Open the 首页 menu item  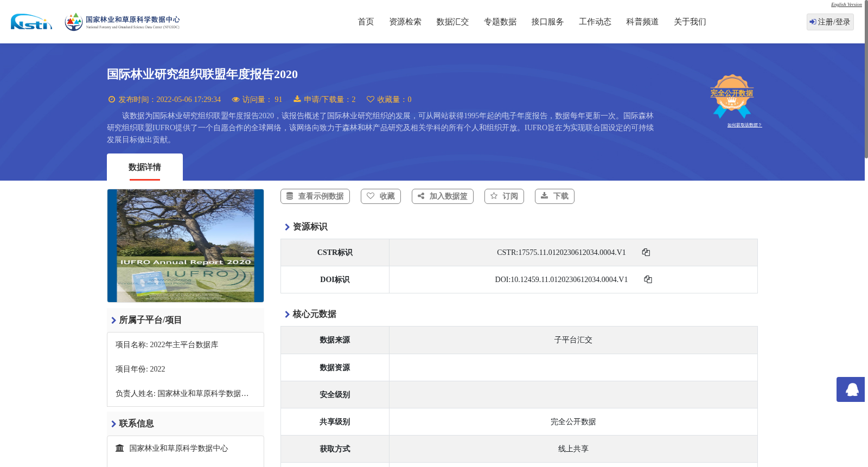(366, 22)
